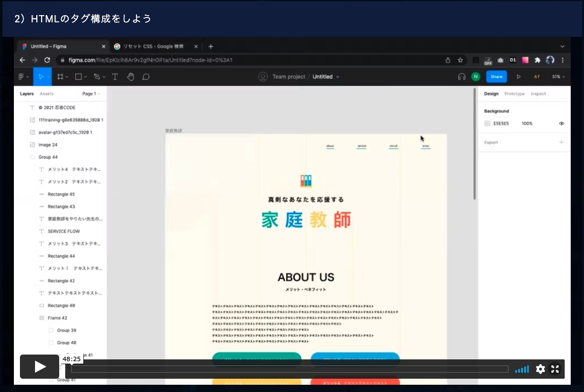Toggle background color visibility eye icon
This screenshot has height=392, width=584.
coord(562,123)
